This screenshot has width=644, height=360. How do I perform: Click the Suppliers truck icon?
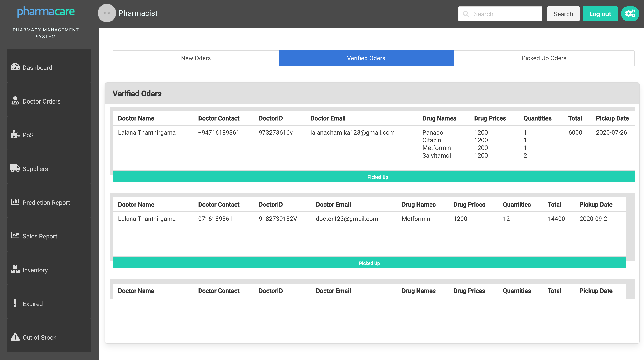pyautogui.click(x=15, y=168)
